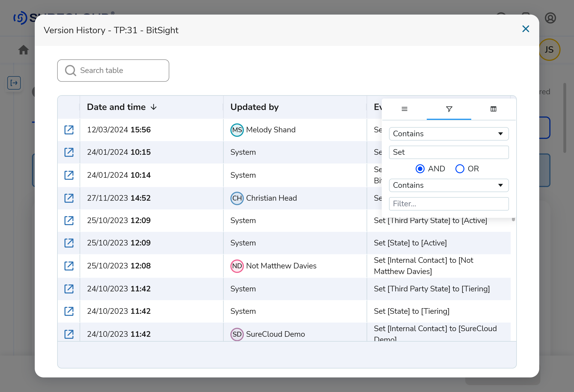This screenshot has height=392, width=574.
Task: Click the magnifier icon in search box
Action: pyautogui.click(x=70, y=71)
